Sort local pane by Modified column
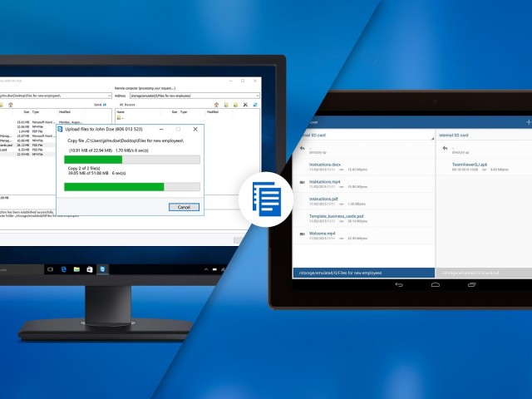The width and height of the screenshot is (532, 399). pyautogui.click(x=65, y=111)
